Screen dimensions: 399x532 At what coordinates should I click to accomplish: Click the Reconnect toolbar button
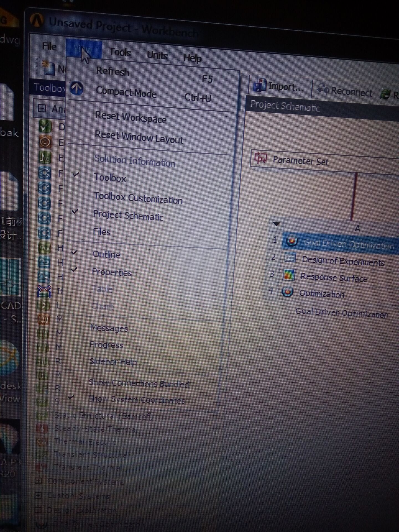click(x=345, y=91)
